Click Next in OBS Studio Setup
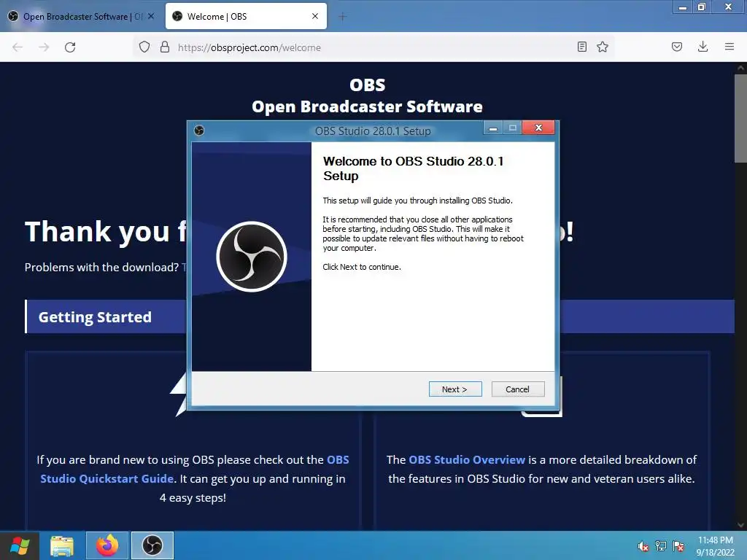The height and width of the screenshot is (560, 747). (x=455, y=389)
